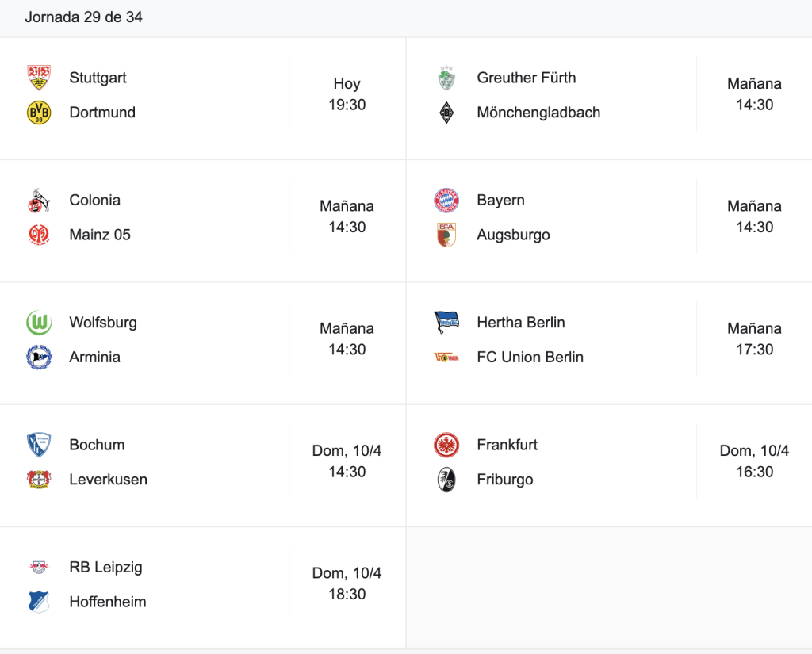The image size is (812, 654).
Task: Click the Mainz 05 red logo
Action: click(x=39, y=235)
